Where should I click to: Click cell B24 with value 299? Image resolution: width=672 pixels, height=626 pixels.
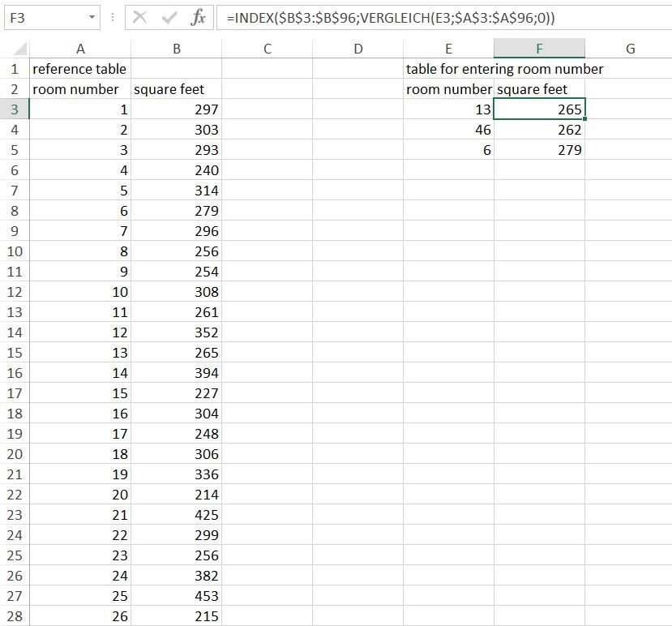pos(176,535)
